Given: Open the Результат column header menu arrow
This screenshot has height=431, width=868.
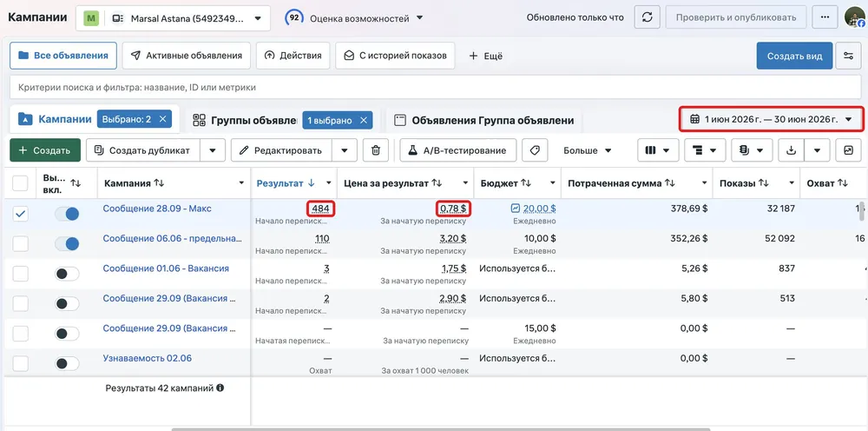Looking at the screenshot, I should tap(329, 182).
